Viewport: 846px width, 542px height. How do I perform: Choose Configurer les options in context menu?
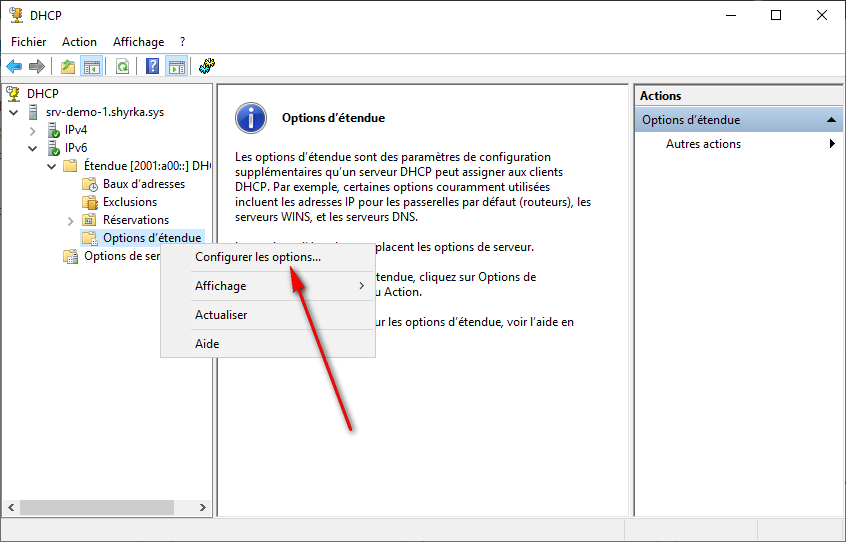[258, 257]
